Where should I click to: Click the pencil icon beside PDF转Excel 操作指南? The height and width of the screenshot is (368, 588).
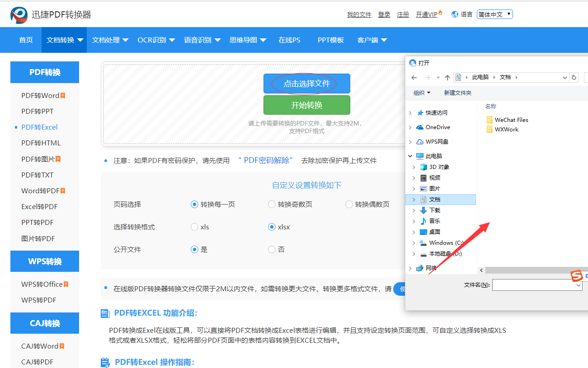click(105, 362)
